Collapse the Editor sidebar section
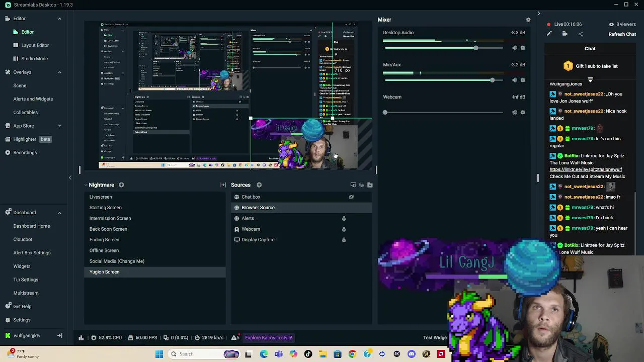The height and width of the screenshot is (362, 644). tap(59, 19)
